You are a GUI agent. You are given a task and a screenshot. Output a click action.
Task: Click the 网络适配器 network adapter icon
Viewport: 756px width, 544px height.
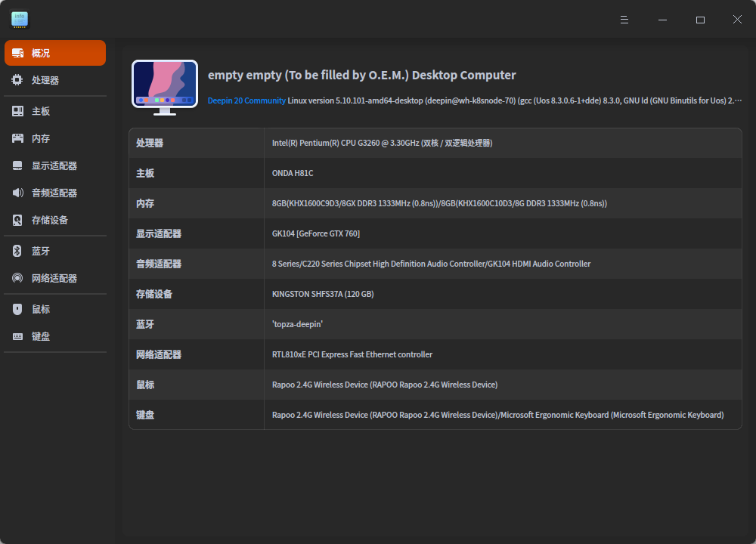tap(17, 277)
